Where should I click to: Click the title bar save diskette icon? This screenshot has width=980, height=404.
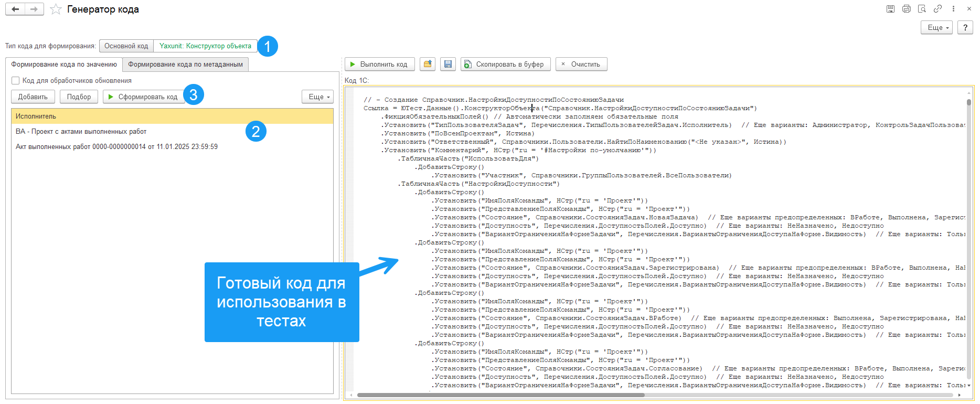[x=890, y=9]
